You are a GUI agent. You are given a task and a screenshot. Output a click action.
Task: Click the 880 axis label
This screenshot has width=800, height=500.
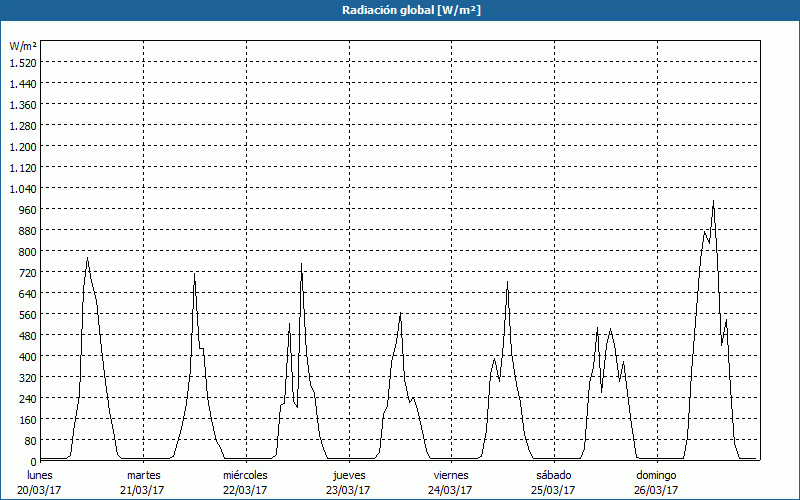[x=28, y=231]
